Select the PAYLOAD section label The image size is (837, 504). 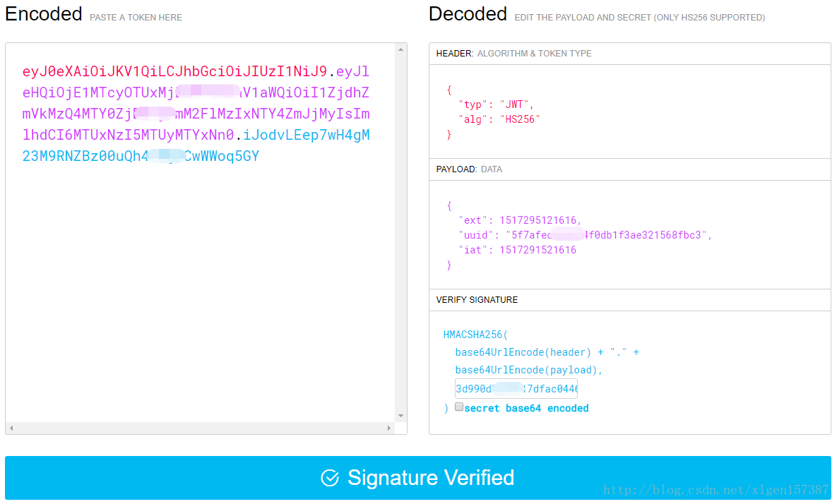point(456,169)
